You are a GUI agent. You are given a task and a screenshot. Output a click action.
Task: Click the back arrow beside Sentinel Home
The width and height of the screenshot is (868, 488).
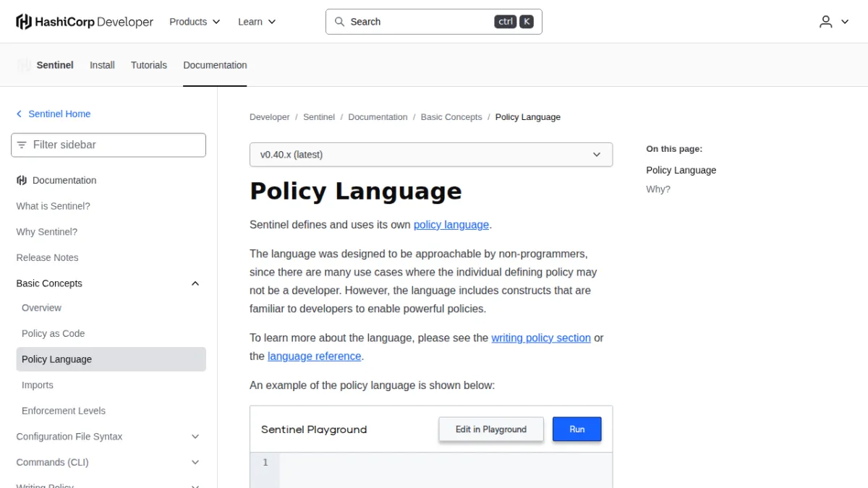tap(20, 114)
